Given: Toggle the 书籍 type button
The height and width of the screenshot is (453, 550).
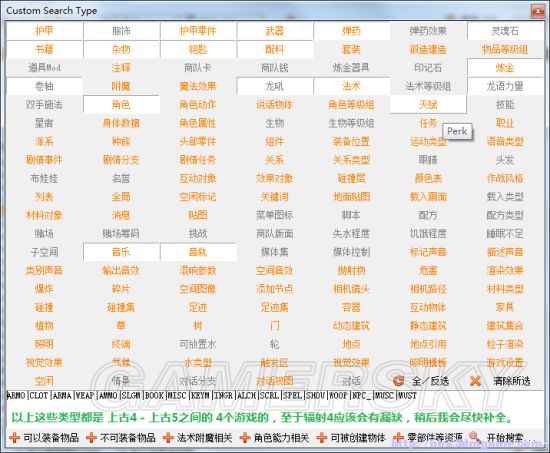Looking at the screenshot, I should coord(44,49).
